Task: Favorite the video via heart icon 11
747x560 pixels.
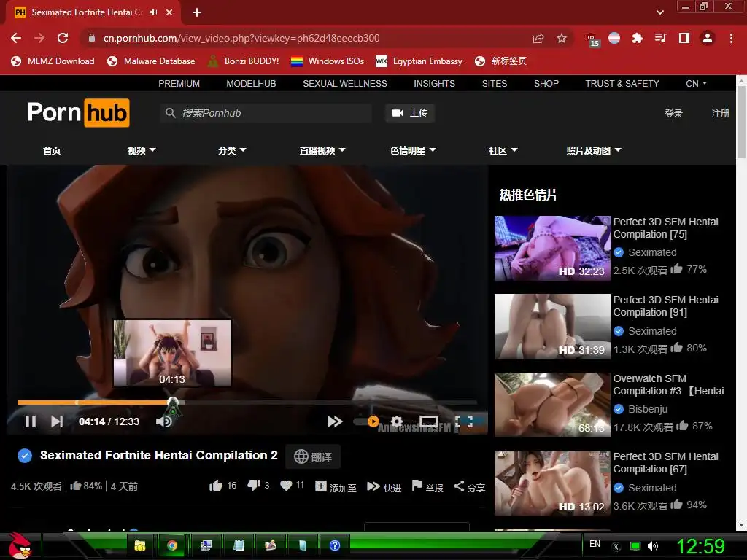Action: tap(292, 486)
